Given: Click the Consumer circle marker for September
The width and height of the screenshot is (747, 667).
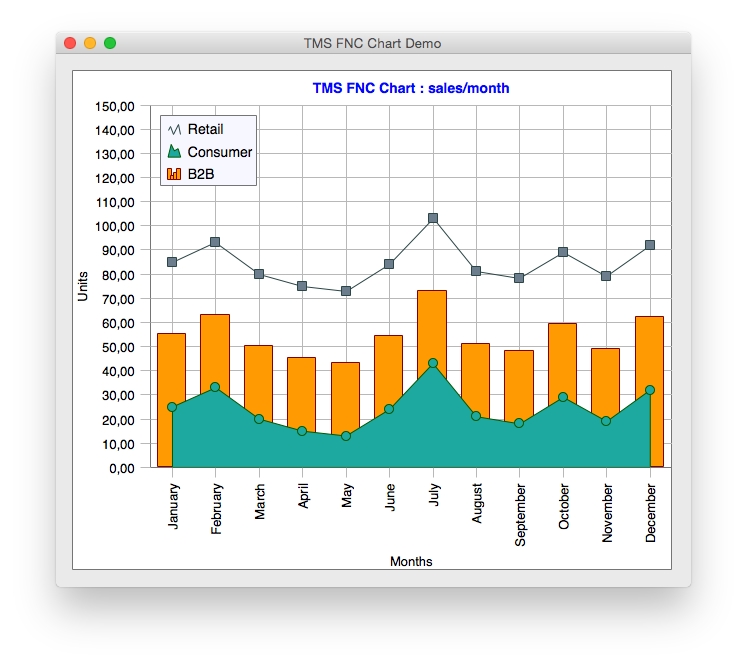Looking at the screenshot, I should click(519, 423).
